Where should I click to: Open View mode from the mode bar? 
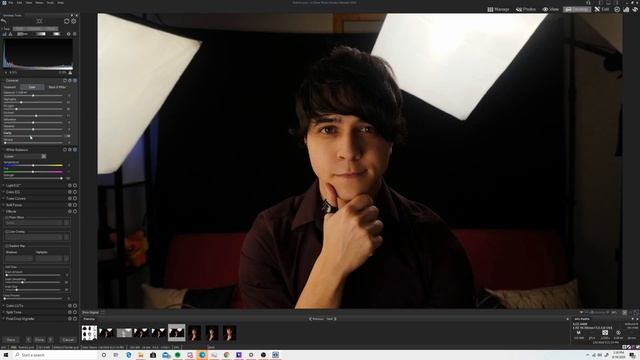point(551,9)
